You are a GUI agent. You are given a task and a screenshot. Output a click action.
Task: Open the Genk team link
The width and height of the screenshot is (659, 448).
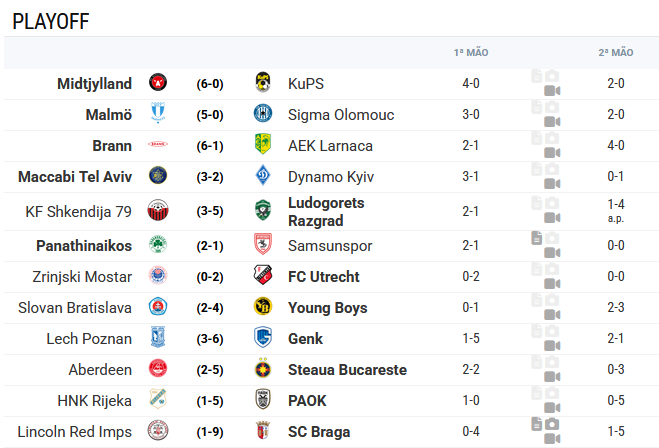point(306,339)
